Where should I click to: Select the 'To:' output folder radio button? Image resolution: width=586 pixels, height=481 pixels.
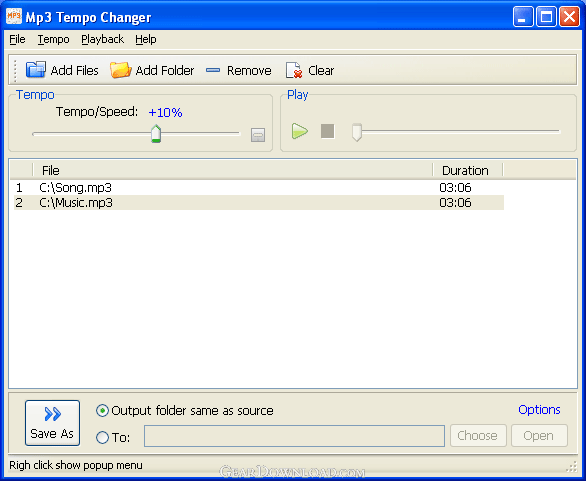point(102,437)
